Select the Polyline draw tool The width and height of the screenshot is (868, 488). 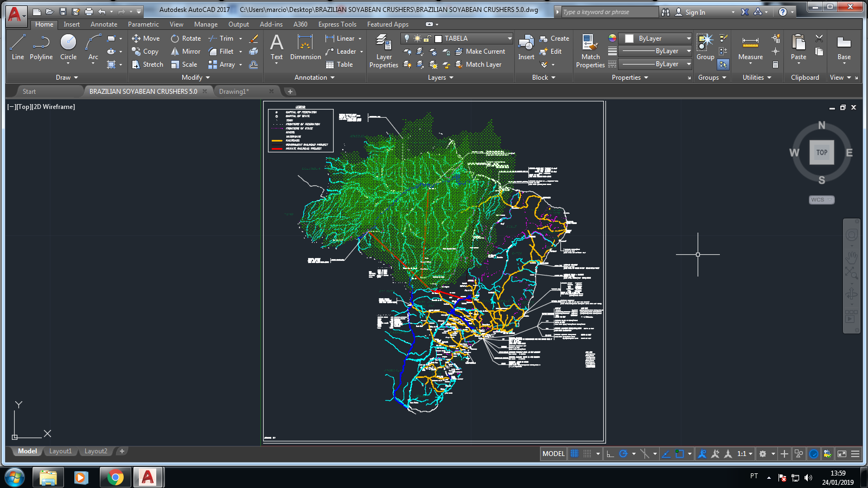41,48
